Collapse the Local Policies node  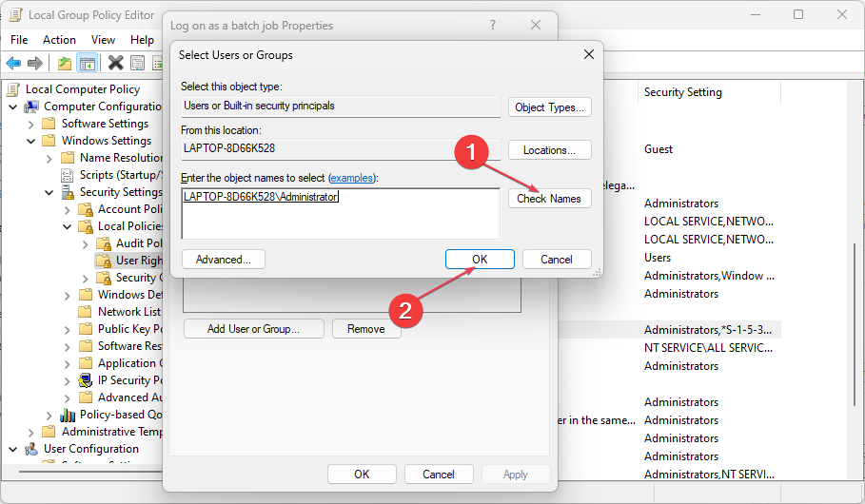pyautogui.click(x=68, y=226)
